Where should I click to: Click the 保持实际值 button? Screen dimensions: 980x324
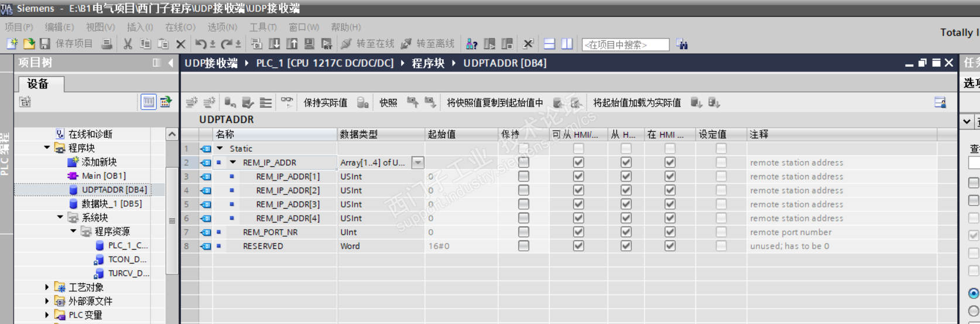point(325,103)
